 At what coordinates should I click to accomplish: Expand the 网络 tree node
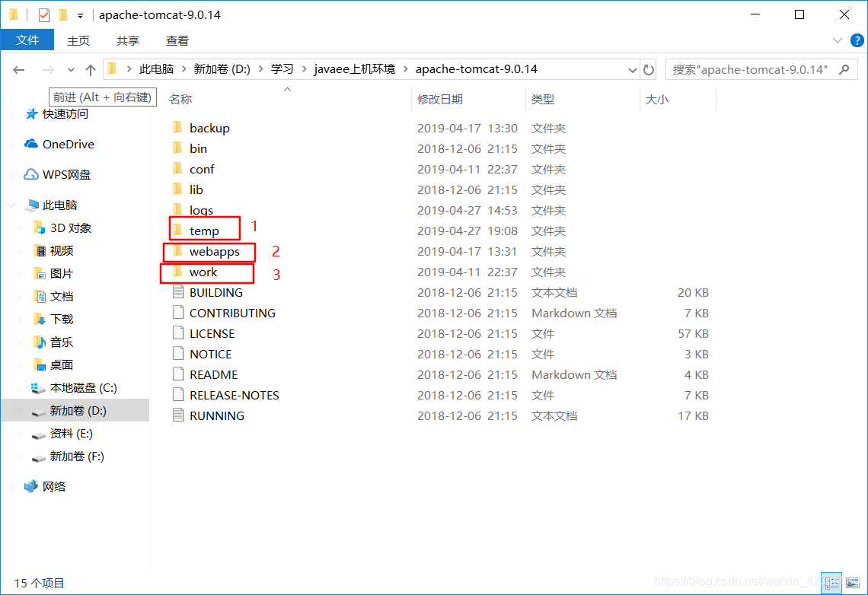tap(11, 487)
